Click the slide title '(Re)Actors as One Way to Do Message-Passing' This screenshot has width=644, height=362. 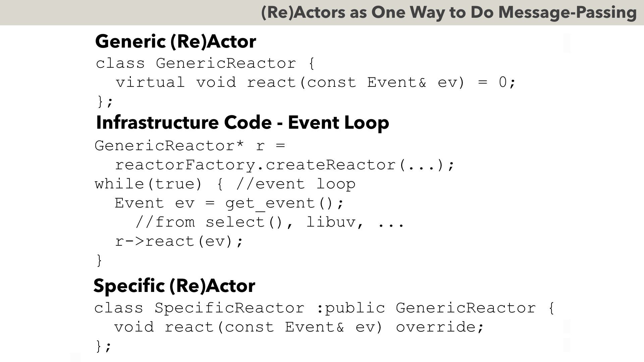[x=449, y=13]
